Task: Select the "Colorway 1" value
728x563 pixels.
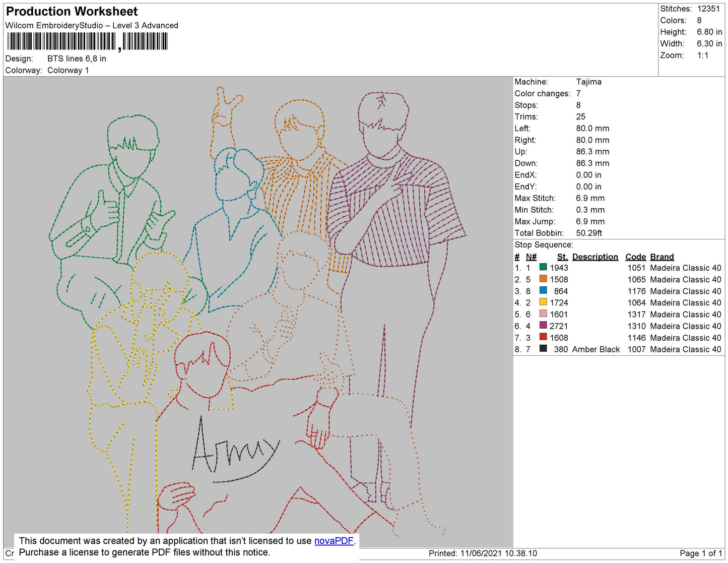Action: [x=68, y=70]
